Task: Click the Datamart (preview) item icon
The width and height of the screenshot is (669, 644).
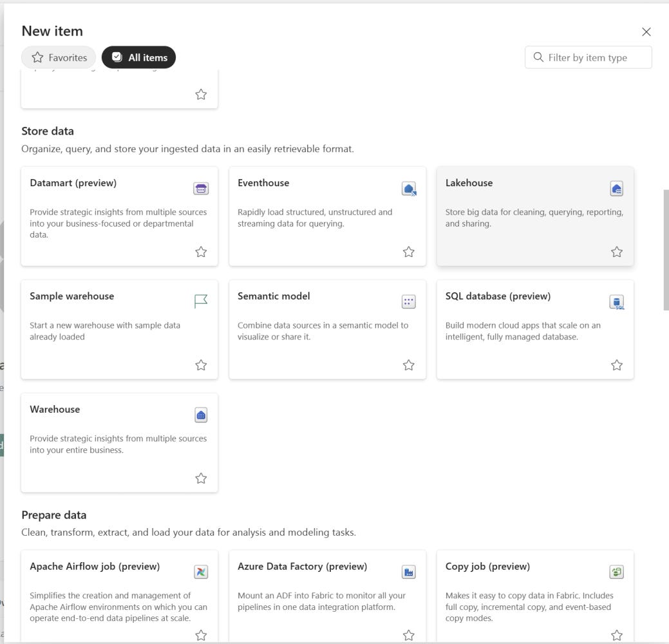Action: (201, 188)
